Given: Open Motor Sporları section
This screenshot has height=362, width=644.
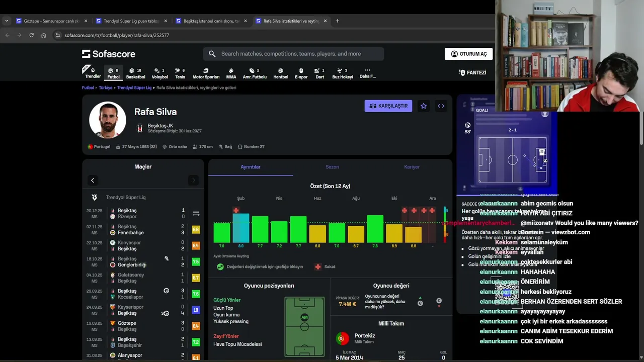Looking at the screenshot, I should [206, 73].
